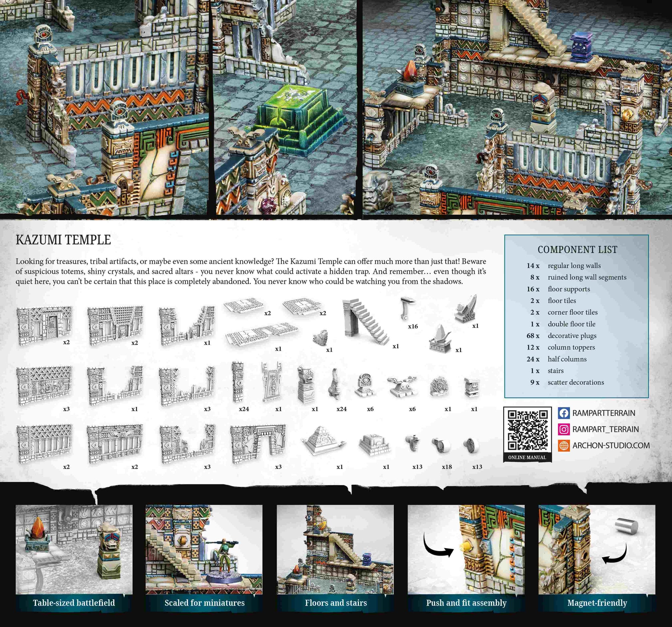The height and width of the screenshot is (627, 672).
Task: Open the RAMPART_TERRAIN Instagram link
Action: pyautogui.click(x=605, y=429)
